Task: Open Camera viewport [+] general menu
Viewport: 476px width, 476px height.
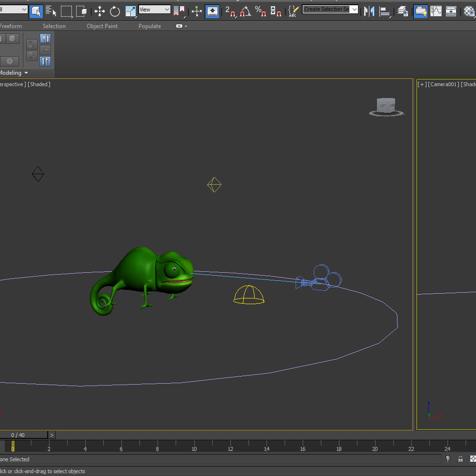Action: tap(422, 84)
